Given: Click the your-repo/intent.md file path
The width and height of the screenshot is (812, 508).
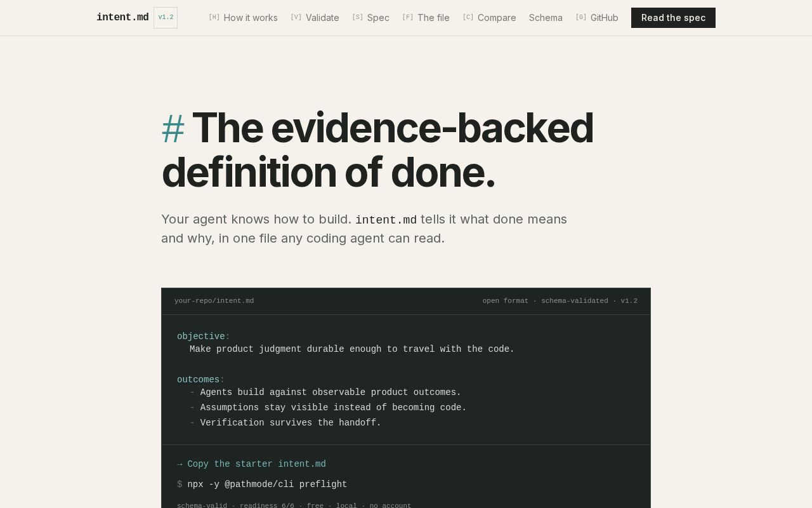Looking at the screenshot, I should click(x=214, y=301).
